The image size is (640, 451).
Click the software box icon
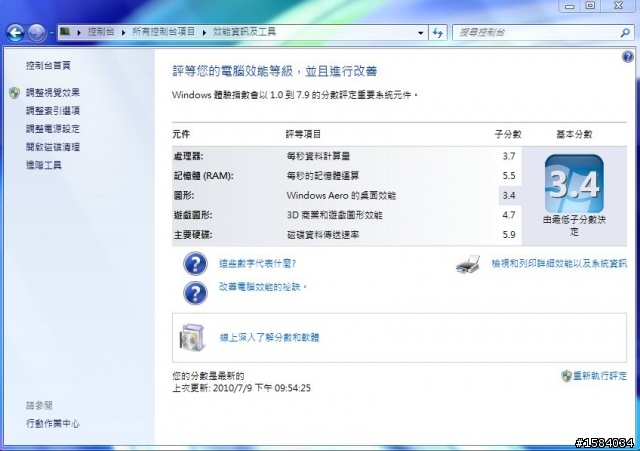point(192,338)
